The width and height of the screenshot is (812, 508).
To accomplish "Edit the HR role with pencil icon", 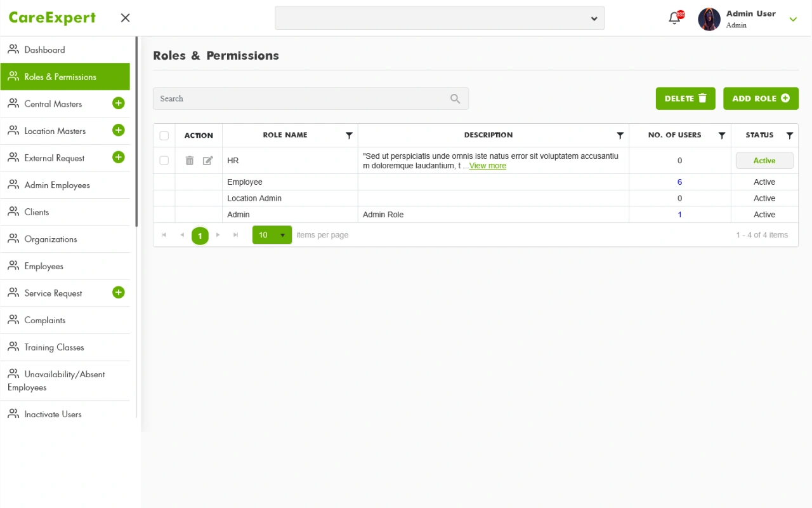I will click(x=207, y=161).
